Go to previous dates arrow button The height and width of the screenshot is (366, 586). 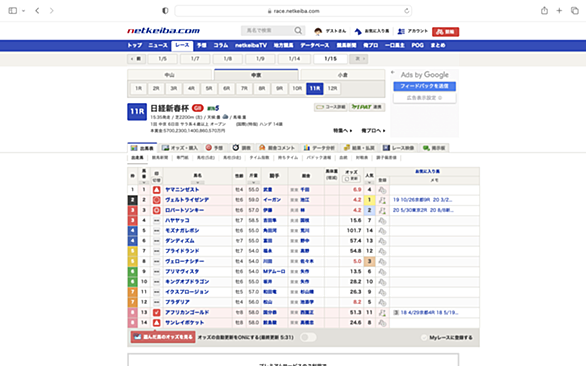[x=136, y=59]
